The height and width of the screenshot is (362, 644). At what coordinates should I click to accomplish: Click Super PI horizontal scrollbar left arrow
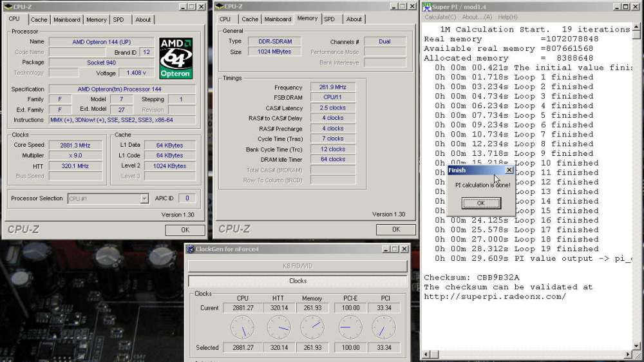426,354
